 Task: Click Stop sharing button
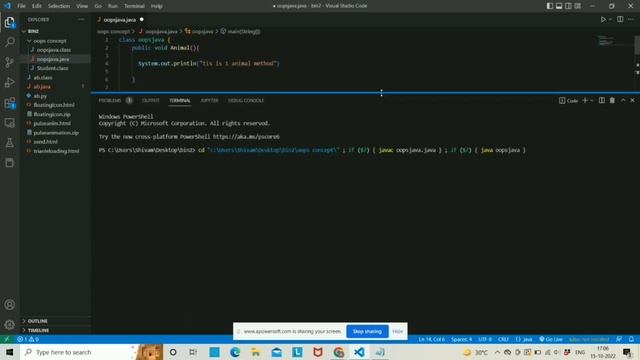(x=367, y=331)
